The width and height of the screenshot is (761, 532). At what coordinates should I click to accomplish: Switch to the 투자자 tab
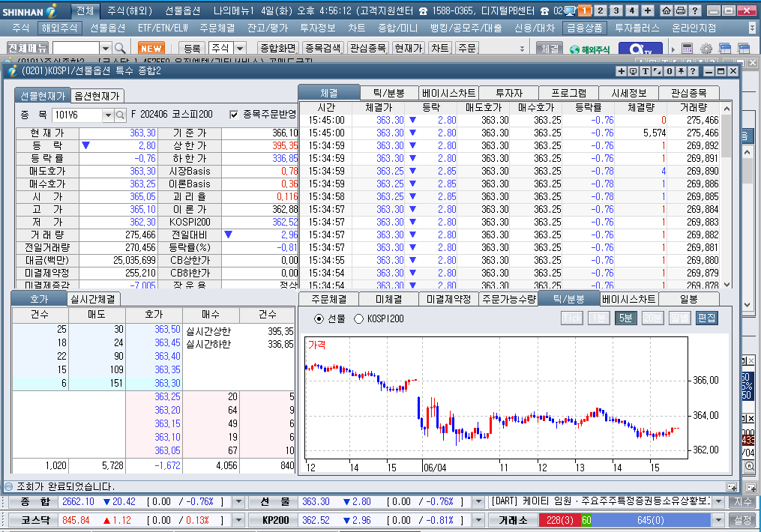pyautogui.click(x=508, y=93)
